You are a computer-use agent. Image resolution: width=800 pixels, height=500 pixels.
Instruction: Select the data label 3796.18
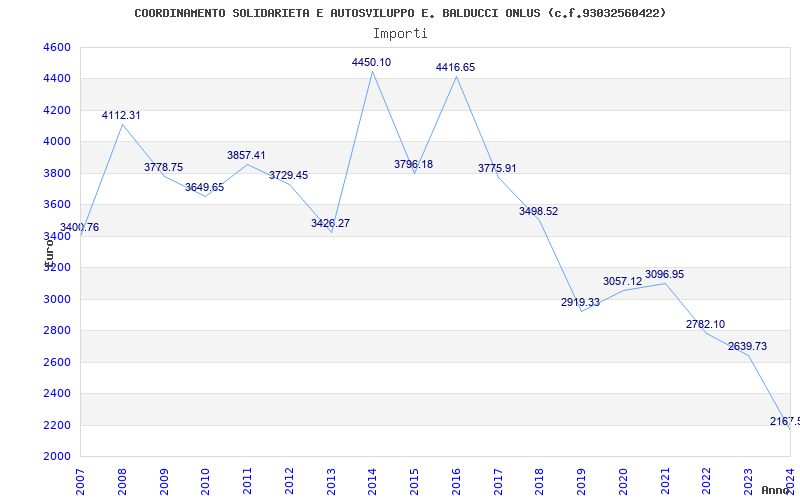click(413, 164)
